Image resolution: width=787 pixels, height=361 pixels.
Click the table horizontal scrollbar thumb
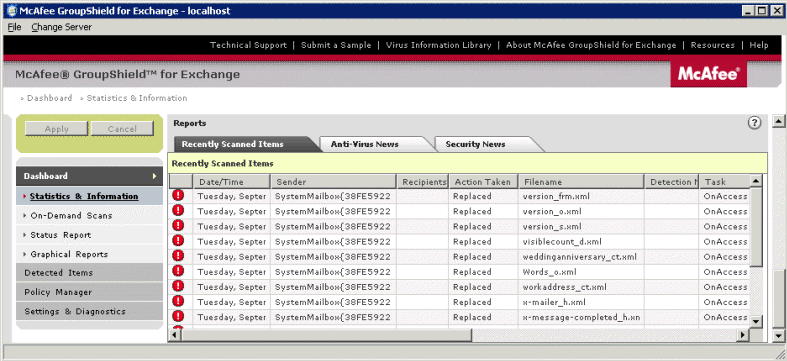[326, 334]
